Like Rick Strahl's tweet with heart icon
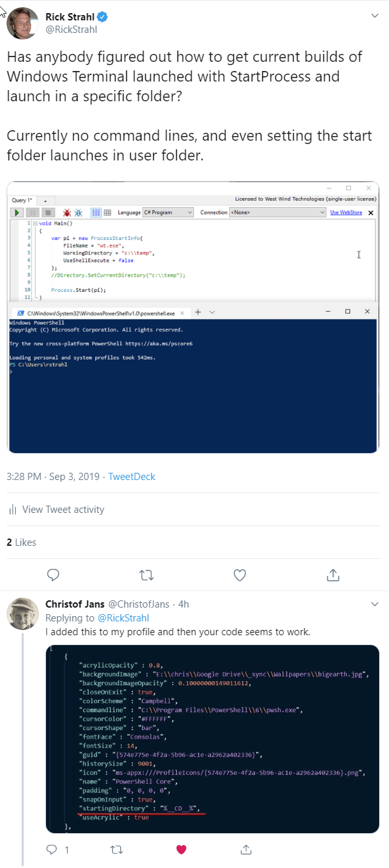The width and height of the screenshot is (389, 868). (240, 575)
